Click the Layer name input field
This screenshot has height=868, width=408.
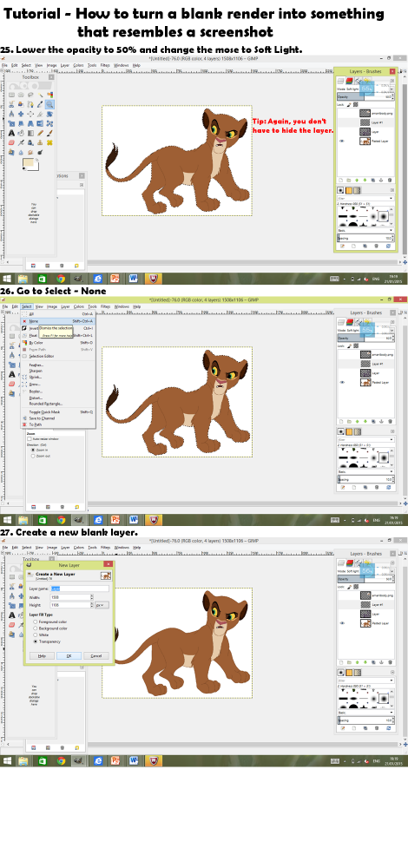(79, 589)
